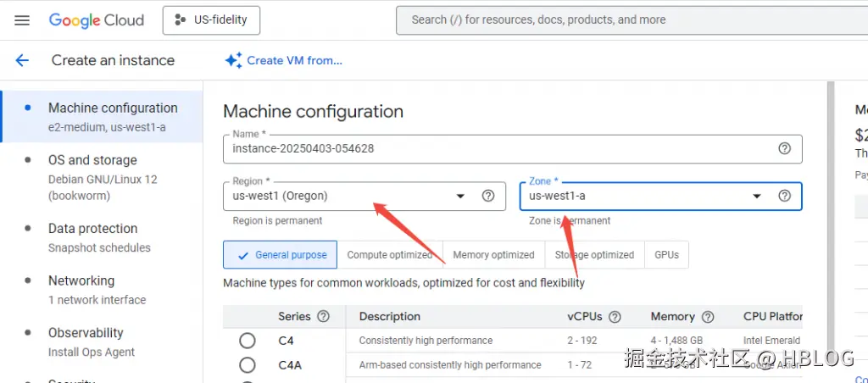
Task: Click the Create VM from... button
Action: click(x=284, y=60)
